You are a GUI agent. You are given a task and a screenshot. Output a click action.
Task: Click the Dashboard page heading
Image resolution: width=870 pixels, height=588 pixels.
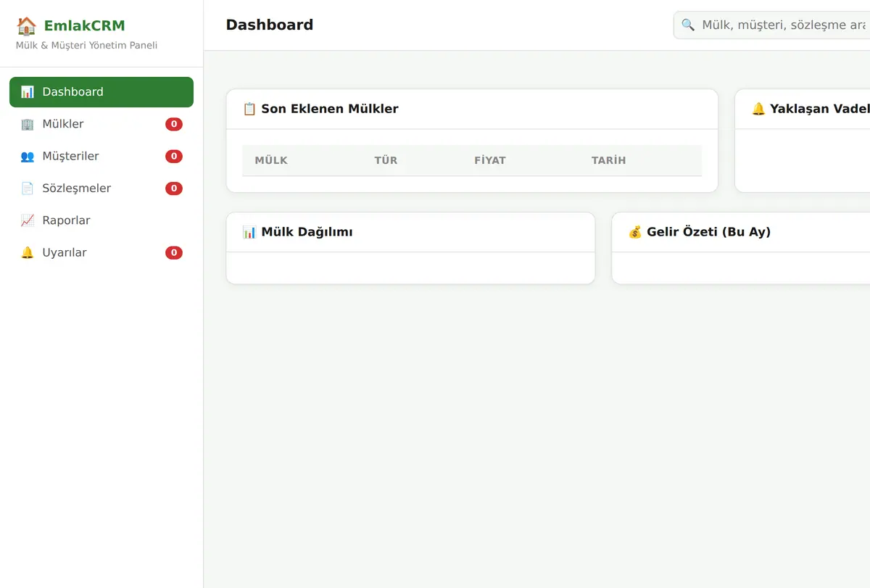click(270, 25)
